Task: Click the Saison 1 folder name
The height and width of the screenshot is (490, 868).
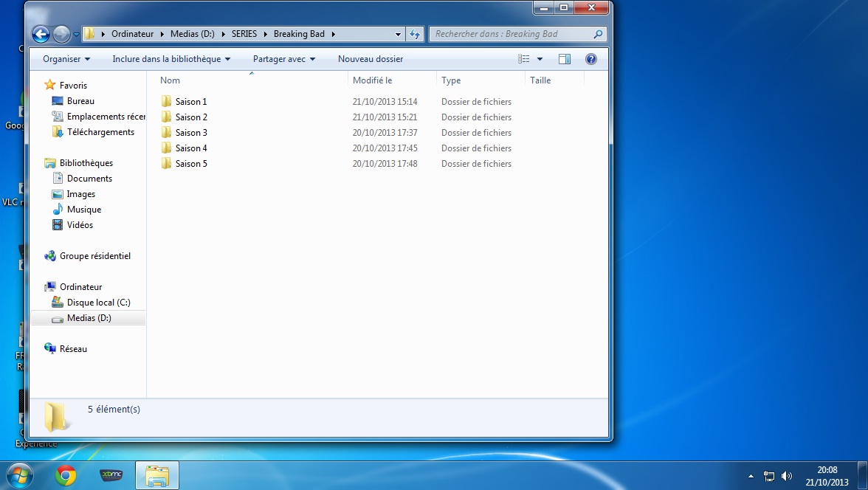Action: (191, 102)
